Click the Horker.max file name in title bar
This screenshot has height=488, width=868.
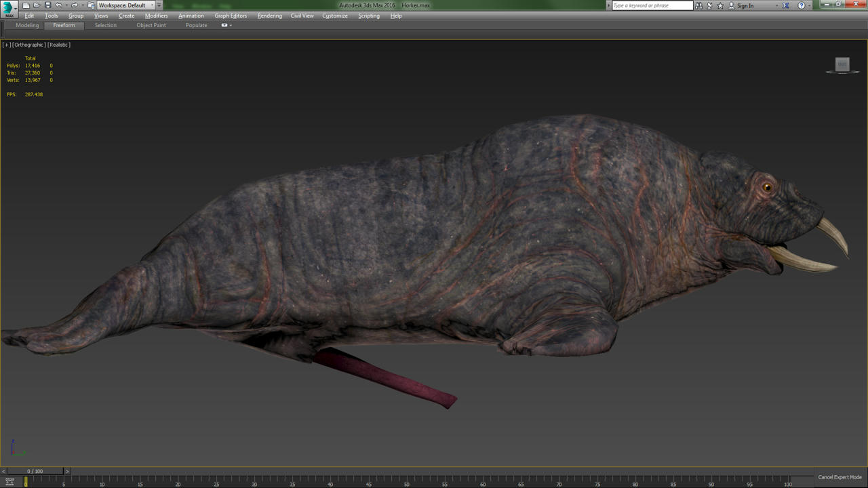(416, 5)
